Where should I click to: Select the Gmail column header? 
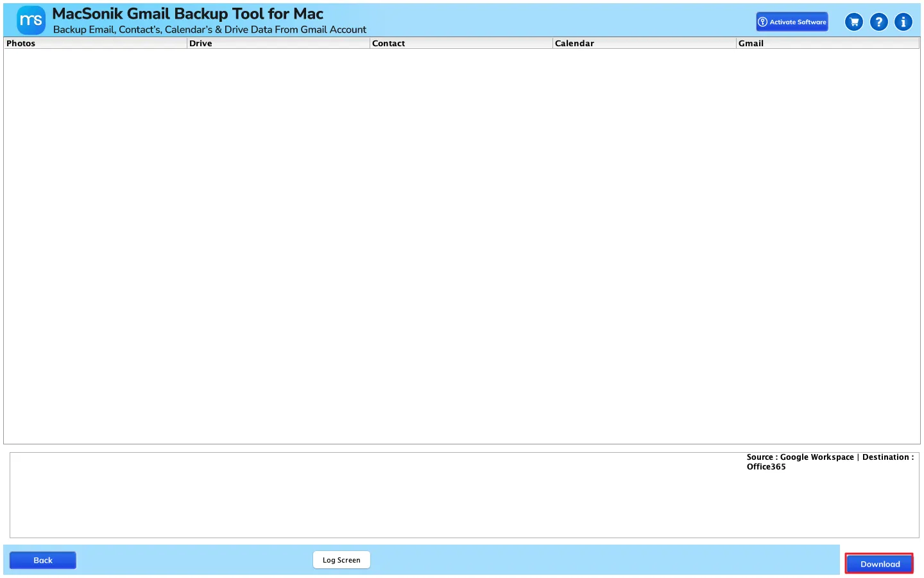click(x=828, y=43)
